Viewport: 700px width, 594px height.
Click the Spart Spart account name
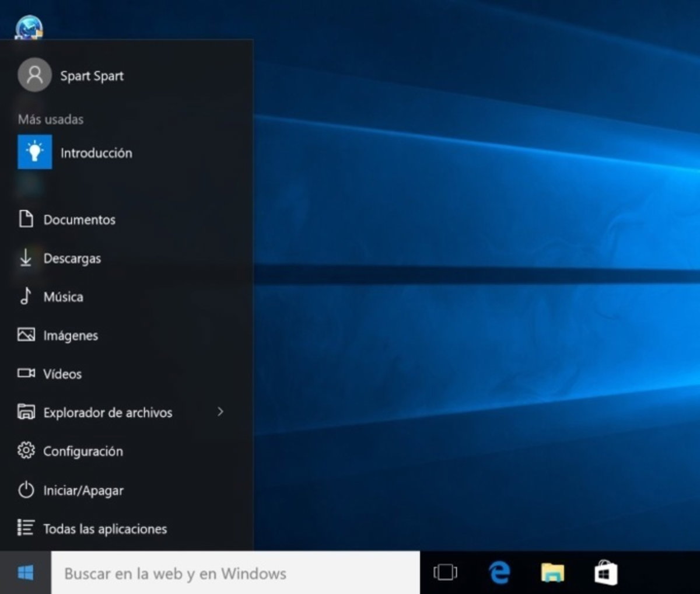coord(92,75)
